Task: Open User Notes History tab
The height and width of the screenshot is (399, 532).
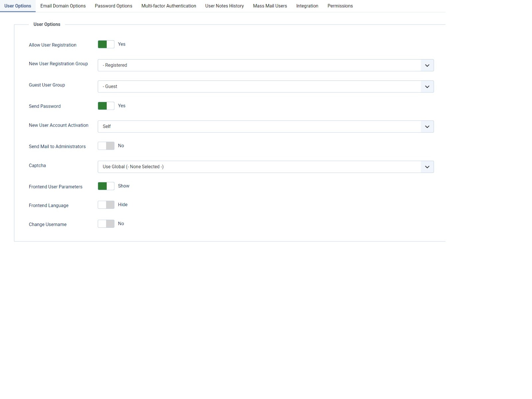Action: click(x=224, y=6)
